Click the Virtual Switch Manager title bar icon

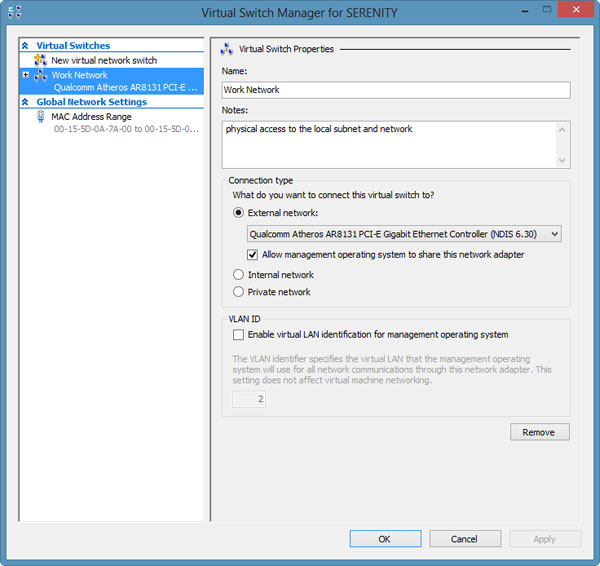[14, 11]
